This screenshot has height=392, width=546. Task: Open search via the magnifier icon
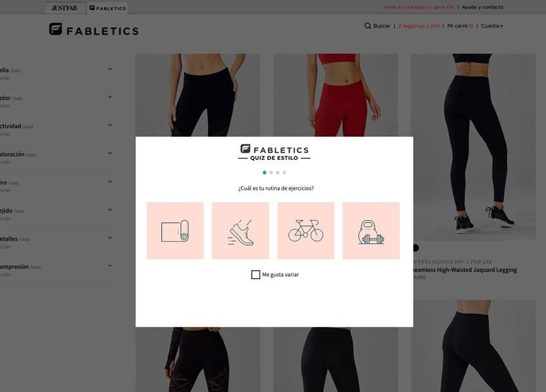[367, 26]
